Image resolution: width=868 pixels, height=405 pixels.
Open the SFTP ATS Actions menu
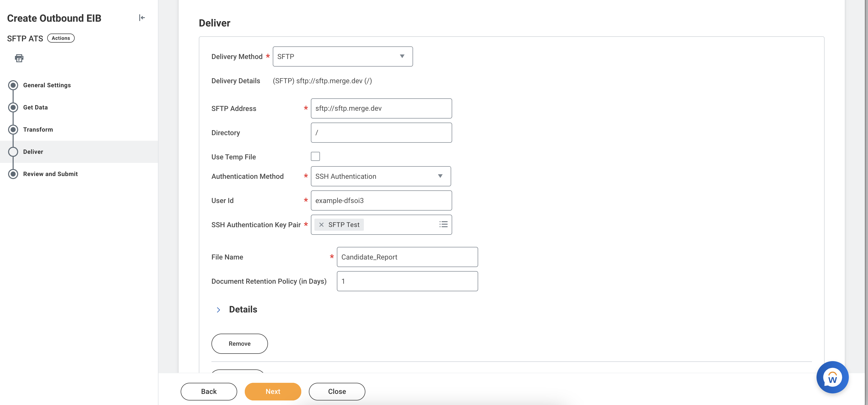[x=61, y=38]
